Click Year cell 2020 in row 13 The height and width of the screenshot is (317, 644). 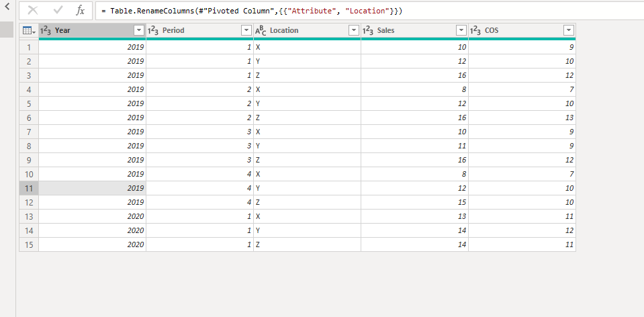pyautogui.click(x=93, y=216)
